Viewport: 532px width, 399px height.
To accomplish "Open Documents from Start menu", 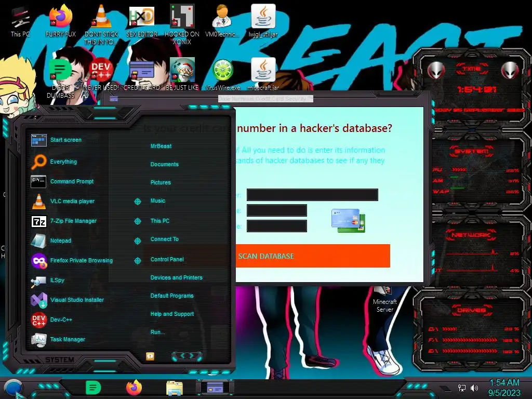I will tap(164, 164).
